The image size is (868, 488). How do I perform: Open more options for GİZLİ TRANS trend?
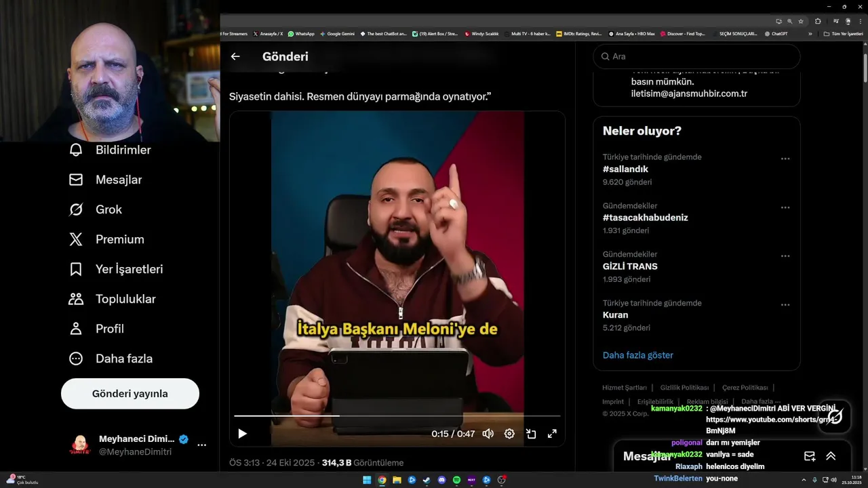pos(785,256)
